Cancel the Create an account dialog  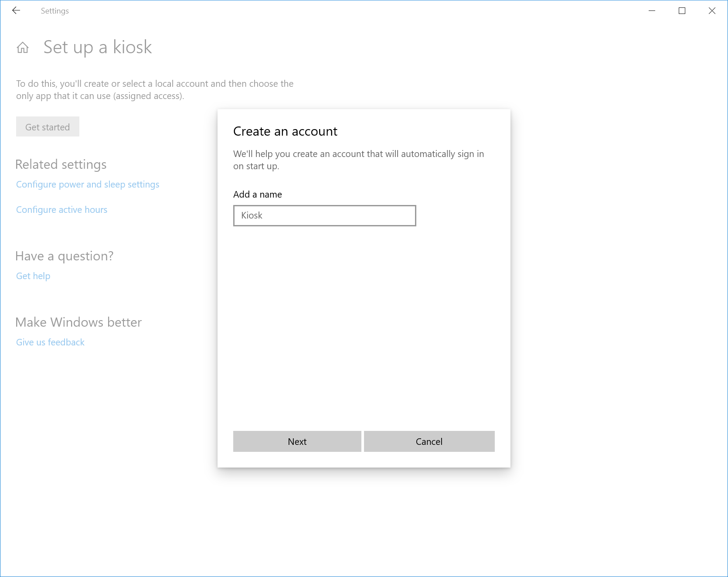click(429, 441)
